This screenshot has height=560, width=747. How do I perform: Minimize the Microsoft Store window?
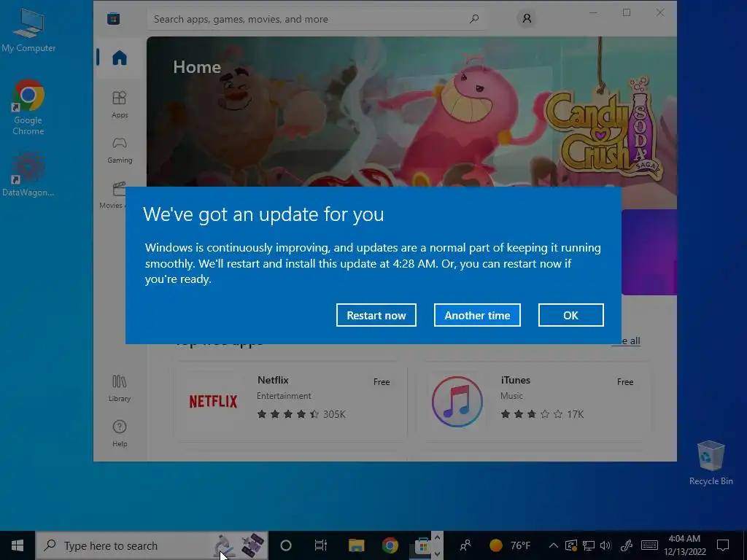tap(593, 13)
